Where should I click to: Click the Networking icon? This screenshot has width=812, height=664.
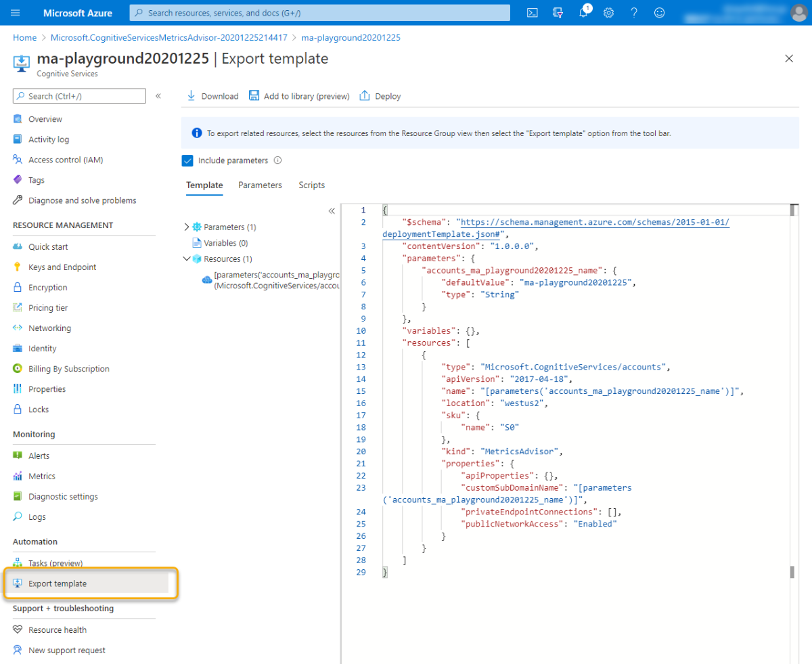(18, 328)
